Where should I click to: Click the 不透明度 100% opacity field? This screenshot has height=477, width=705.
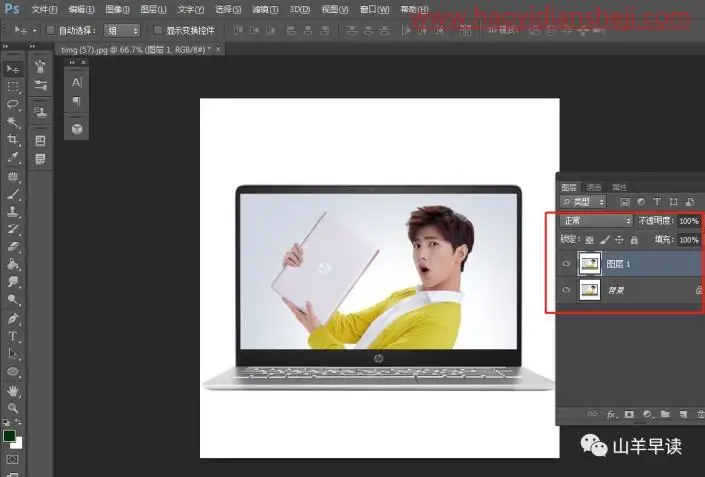coord(689,221)
